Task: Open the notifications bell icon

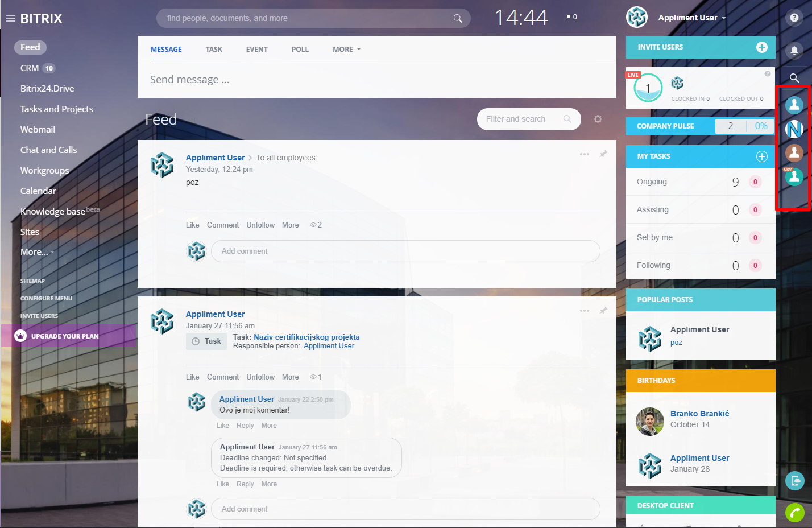Action: [x=794, y=51]
